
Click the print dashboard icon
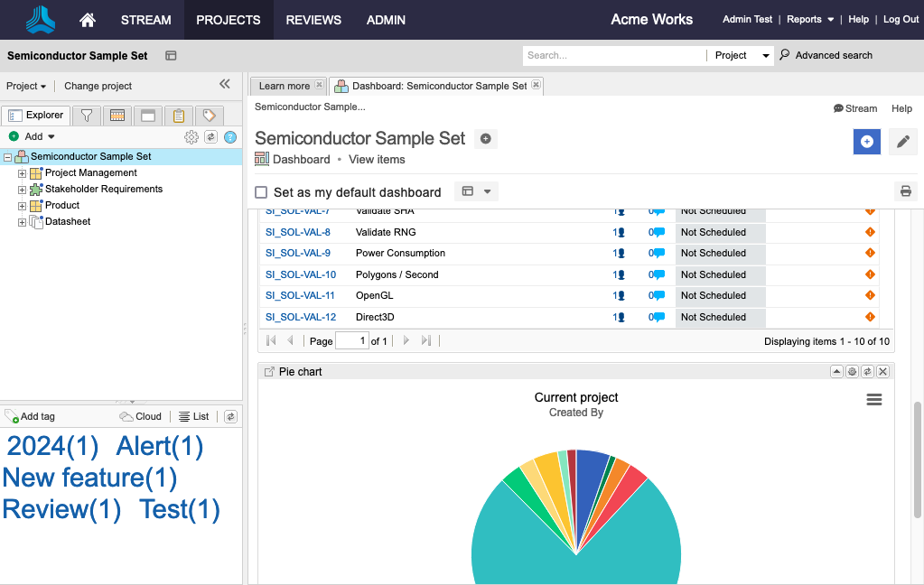(904, 191)
